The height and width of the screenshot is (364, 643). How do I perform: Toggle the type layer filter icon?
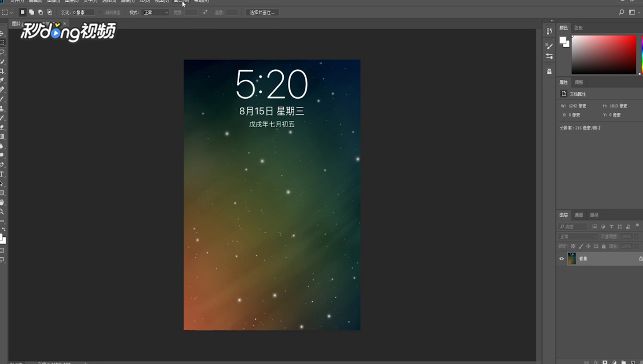pyautogui.click(x=612, y=226)
